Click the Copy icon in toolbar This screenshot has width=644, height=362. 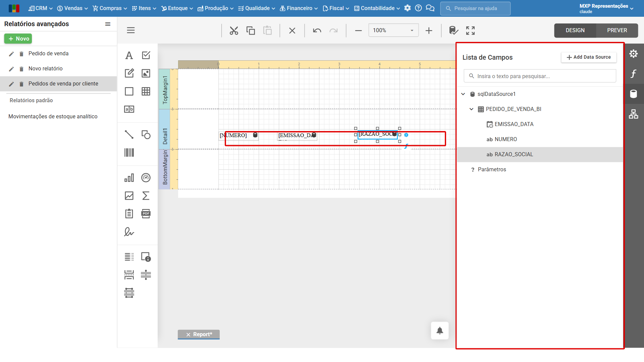pyautogui.click(x=251, y=31)
